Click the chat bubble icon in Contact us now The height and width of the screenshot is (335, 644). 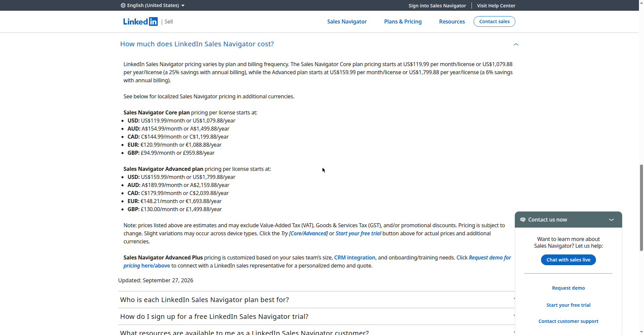(523, 220)
